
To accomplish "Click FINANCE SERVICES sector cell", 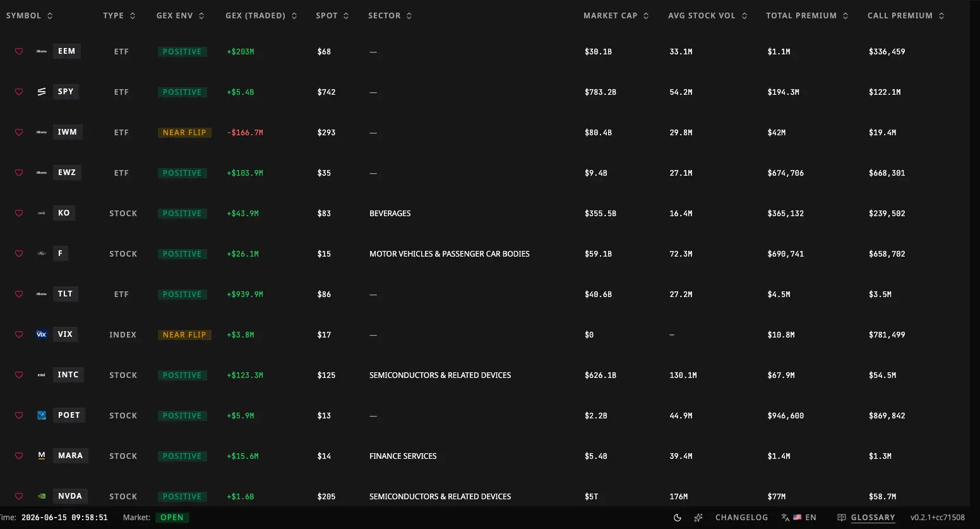I will click(x=403, y=456).
